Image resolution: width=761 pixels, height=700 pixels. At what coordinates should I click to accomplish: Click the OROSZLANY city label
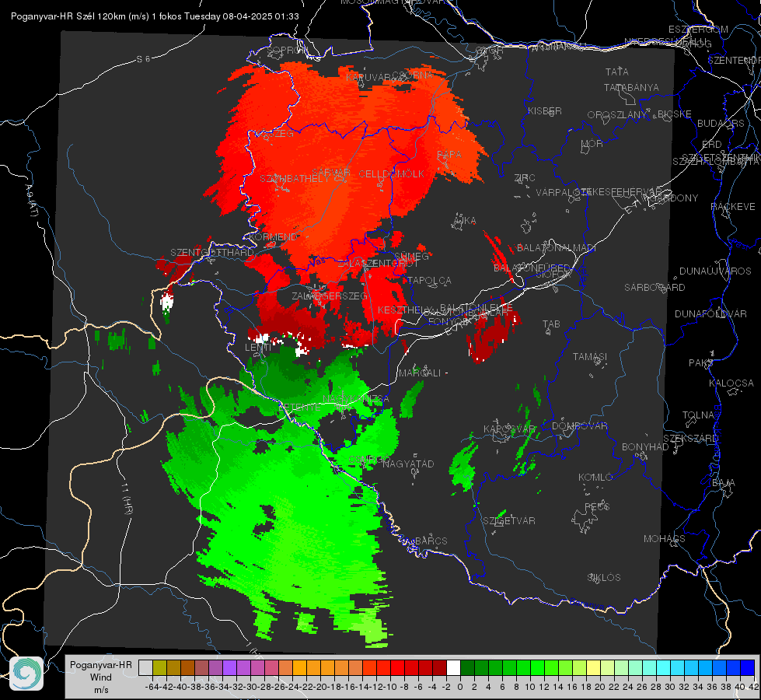[x=617, y=115]
